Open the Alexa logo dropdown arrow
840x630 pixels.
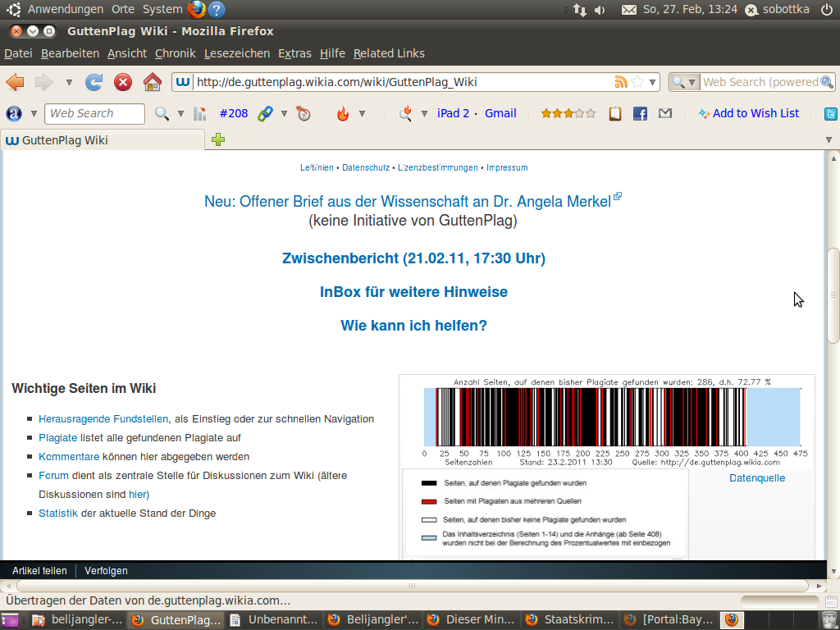(34, 113)
